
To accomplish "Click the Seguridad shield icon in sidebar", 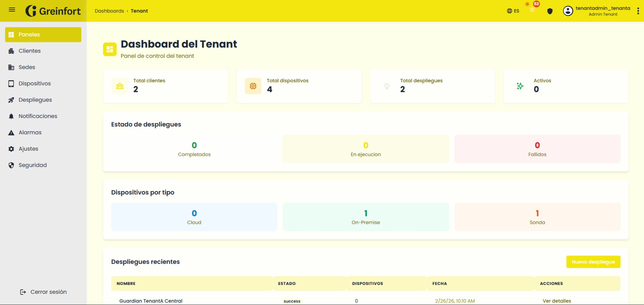I will click(11, 165).
